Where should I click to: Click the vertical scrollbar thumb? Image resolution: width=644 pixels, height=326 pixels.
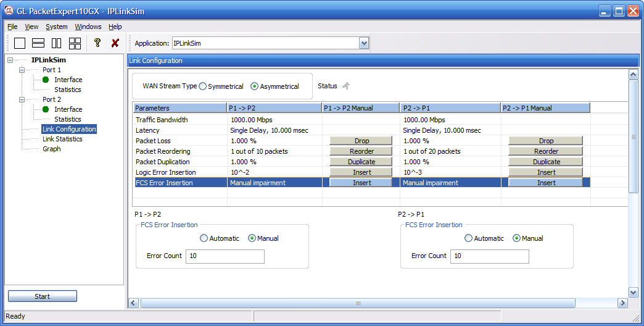[633, 136]
